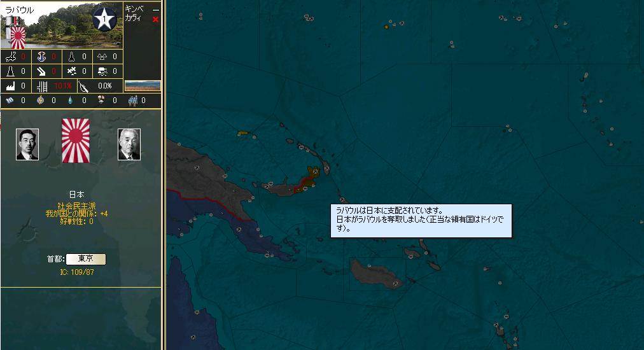
Task: Click the province name ラバウル
Action: click(20, 10)
